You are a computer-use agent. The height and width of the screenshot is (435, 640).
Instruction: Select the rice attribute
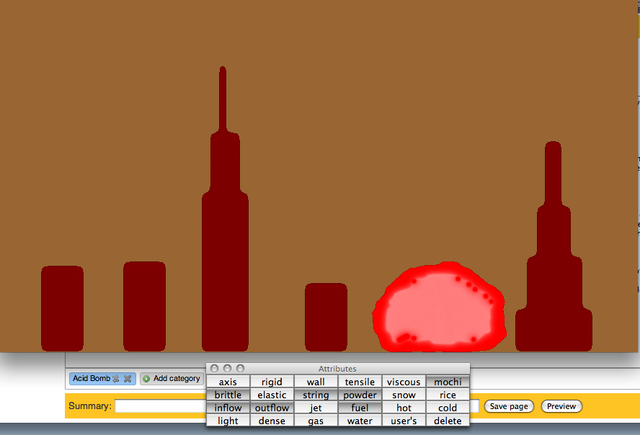(x=448, y=395)
